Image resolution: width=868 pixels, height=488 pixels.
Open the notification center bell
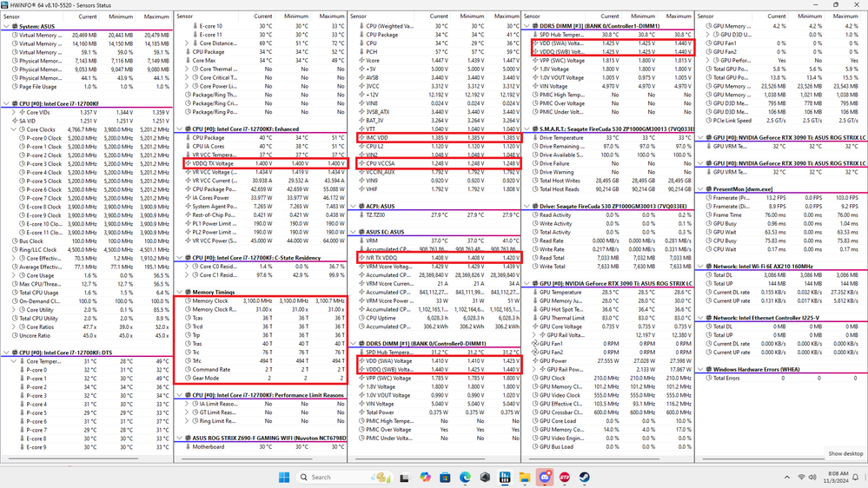[856, 477]
